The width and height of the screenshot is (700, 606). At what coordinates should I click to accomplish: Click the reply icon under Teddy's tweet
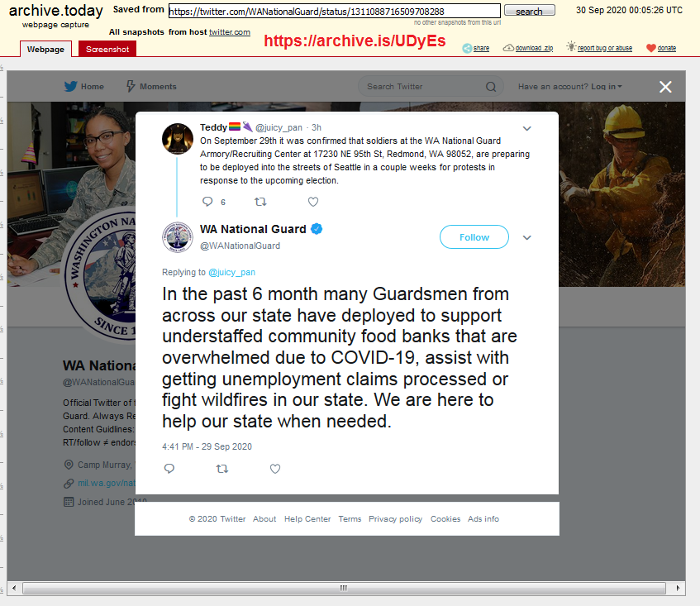pyautogui.click(x=207, y=202)
